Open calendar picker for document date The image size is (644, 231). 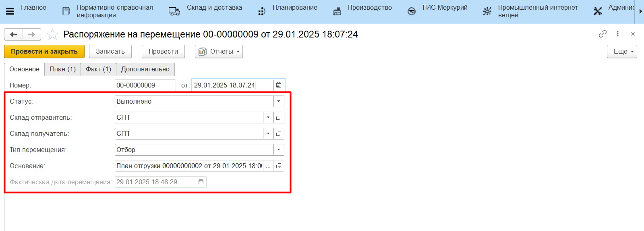coord(279,85)
